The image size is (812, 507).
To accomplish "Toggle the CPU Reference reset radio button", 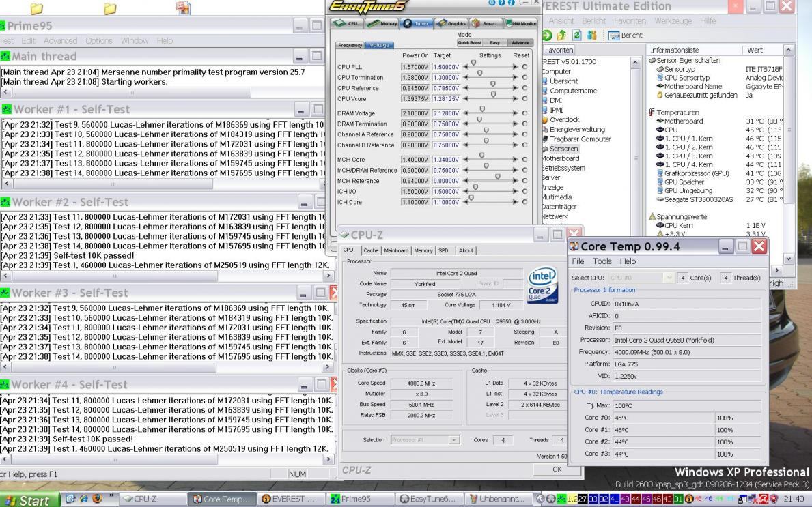I will tap(524, 88).
